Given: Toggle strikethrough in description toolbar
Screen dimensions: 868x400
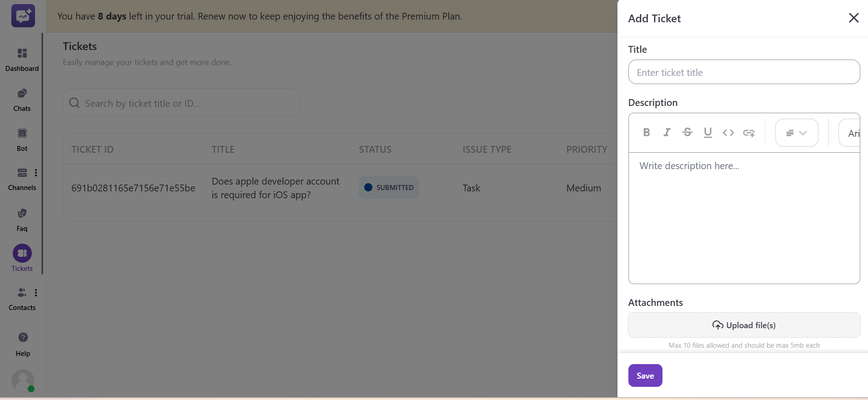Looking at the screenshot, I should click(x=687, y=132).
